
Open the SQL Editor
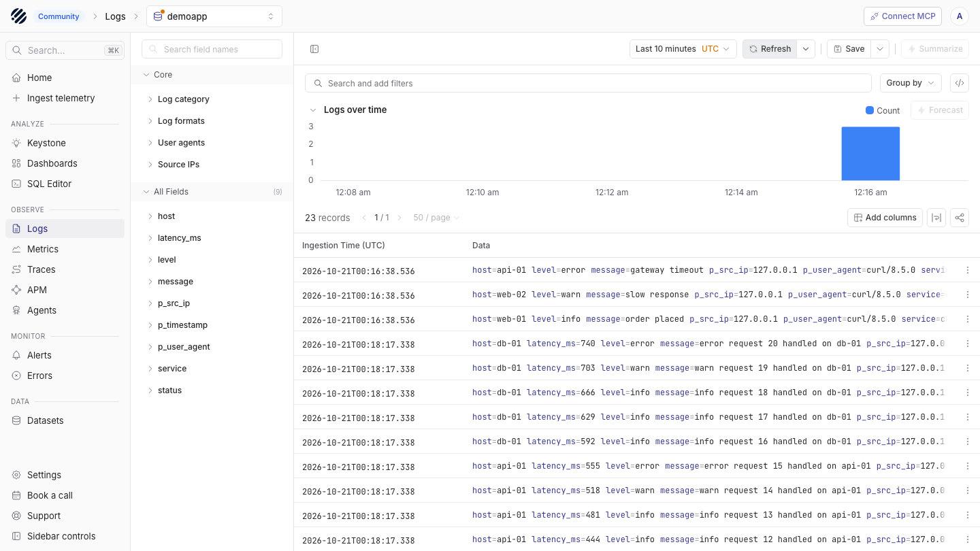(x=65, y=184)
